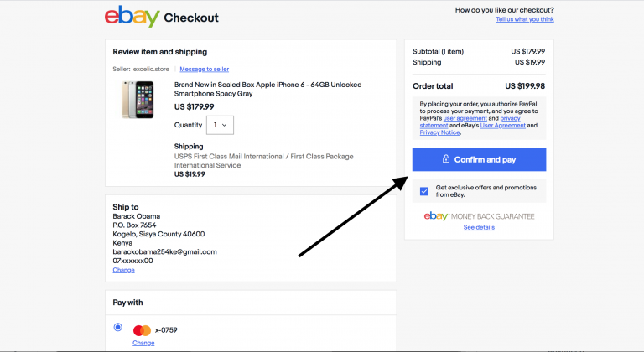Select the Mastercard x-0759 radio button
The image size is (644, 352).
pos(117,327)
